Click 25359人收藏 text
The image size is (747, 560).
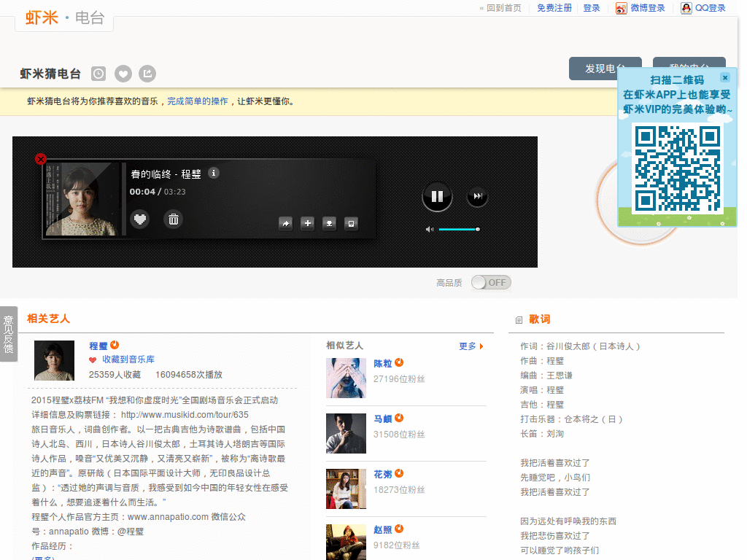115,375
